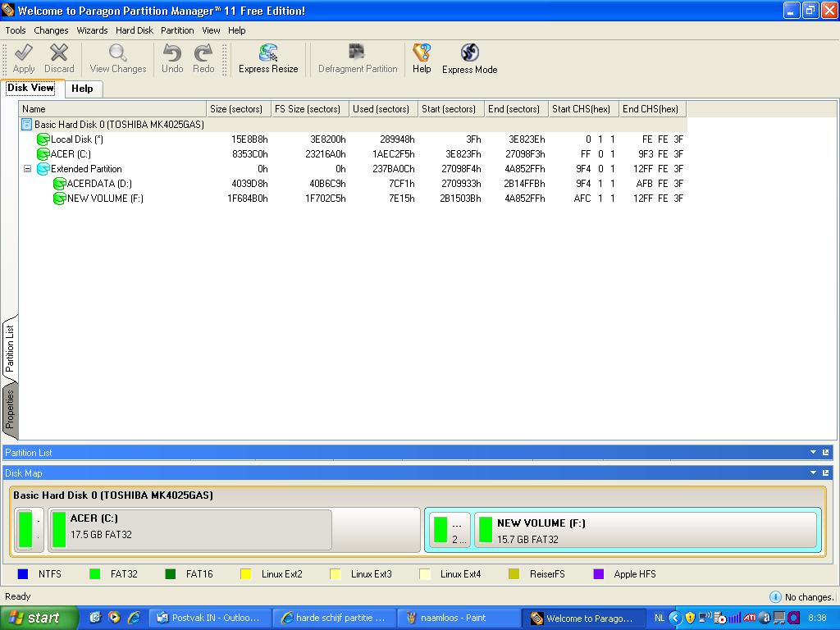Viewport: 840px width, 630px height.
Task: Sort by the Name column header
Action: pyautogui.click(x=112, y=109)
